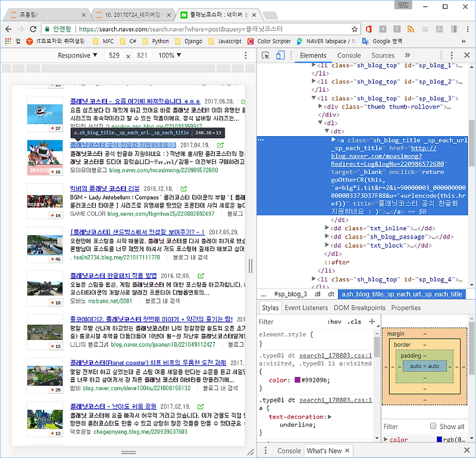Open device toolbar more options menu
This screenshot has width=476, height=458.
click(x=246, y=55)
